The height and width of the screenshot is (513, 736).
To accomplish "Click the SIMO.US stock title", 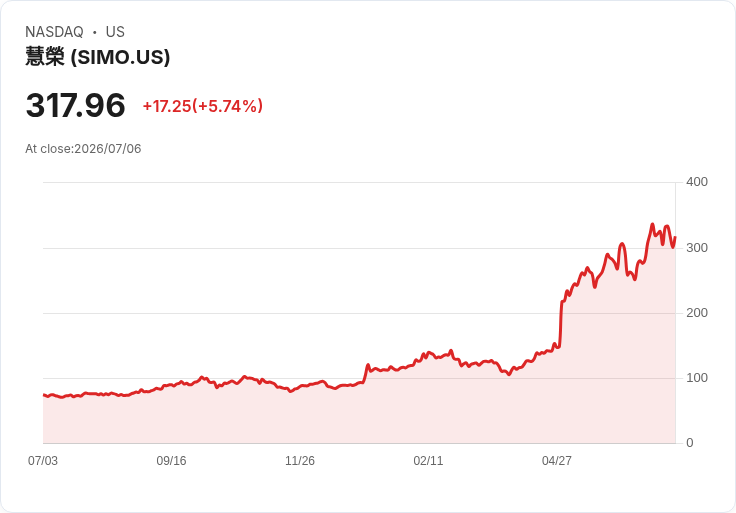I will pos(98,57).
